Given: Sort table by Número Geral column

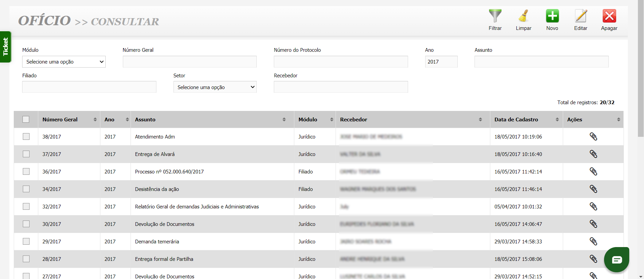Looking at the screenshot, I should tap(69, 119).
